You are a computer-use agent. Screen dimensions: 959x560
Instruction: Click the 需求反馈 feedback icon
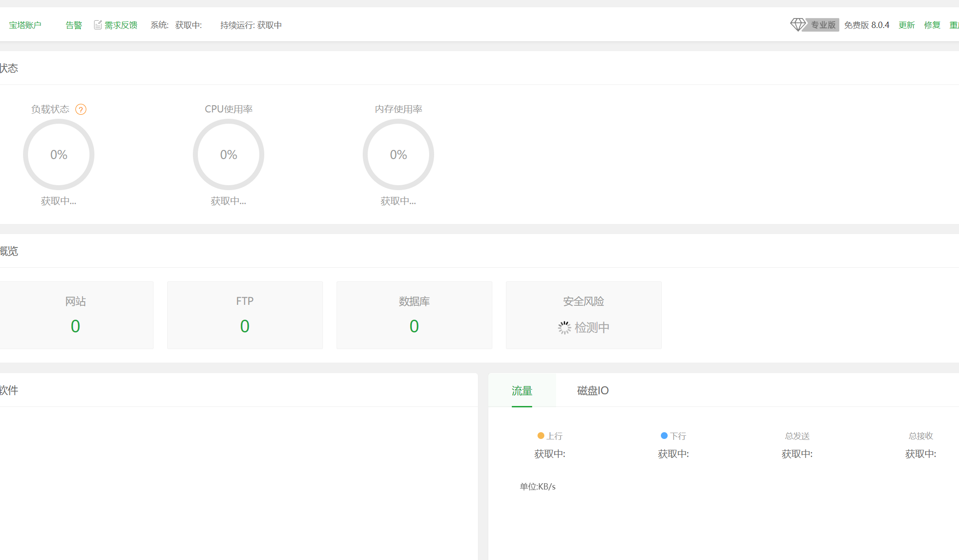pos(98,25)
